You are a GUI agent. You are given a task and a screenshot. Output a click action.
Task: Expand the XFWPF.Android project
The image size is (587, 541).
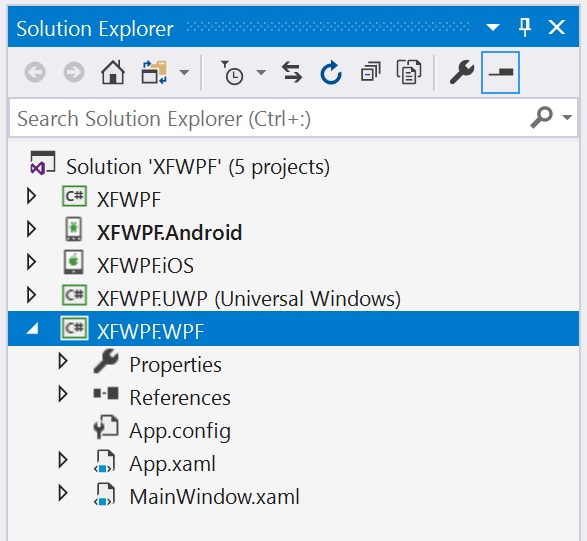(31, 229)
